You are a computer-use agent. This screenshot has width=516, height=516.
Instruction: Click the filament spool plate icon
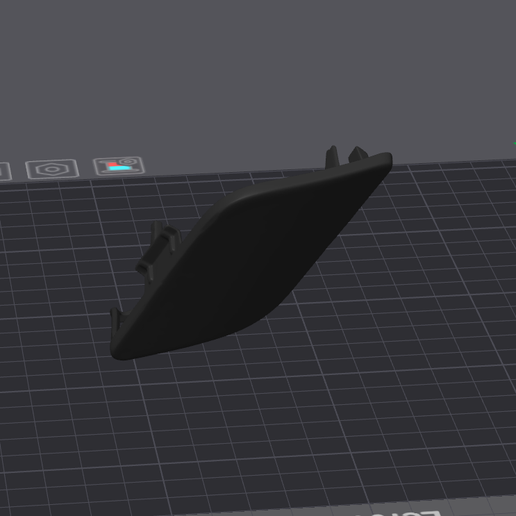pos(119,166)
